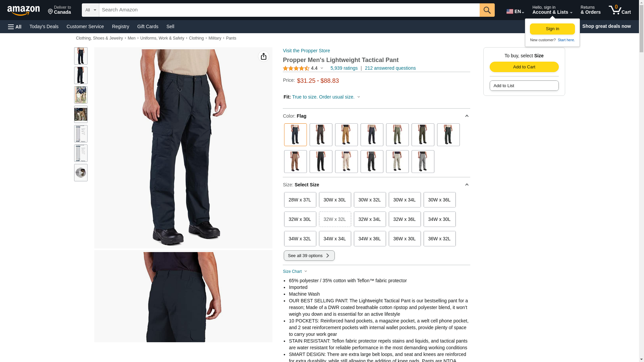
Task: Visit the Propper Store link
Action: coord(306,51)
